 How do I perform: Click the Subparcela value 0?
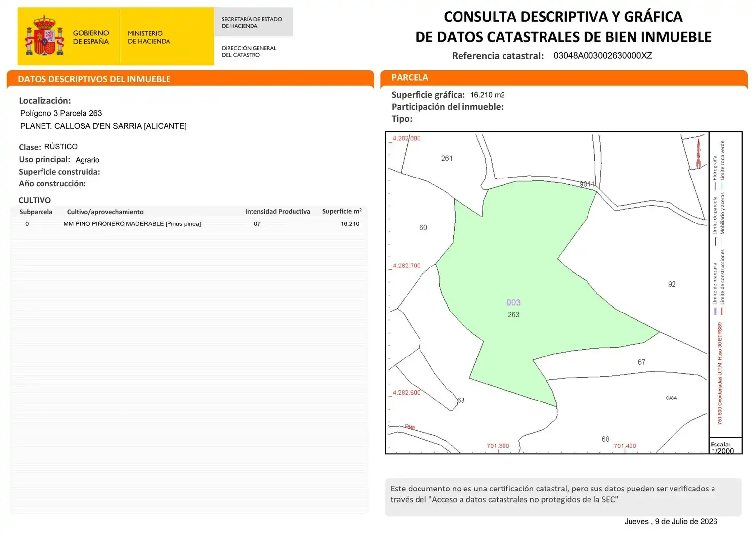pyautogui.click(x=27, y=224)
